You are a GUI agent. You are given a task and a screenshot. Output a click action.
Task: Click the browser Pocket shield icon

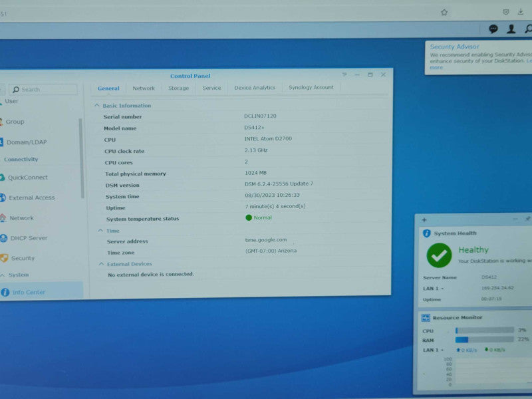[x=506, y=12]
